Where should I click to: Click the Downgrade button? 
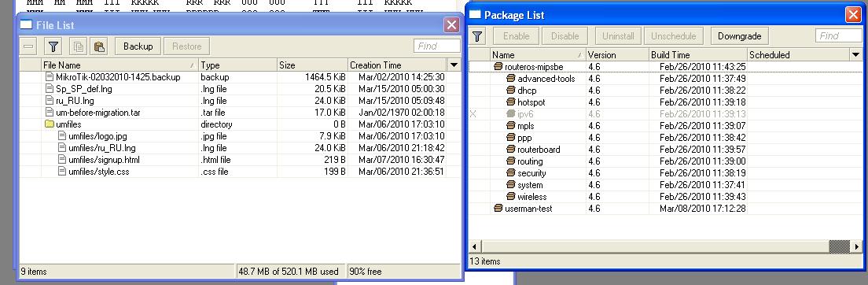click(x=740, y=36)
